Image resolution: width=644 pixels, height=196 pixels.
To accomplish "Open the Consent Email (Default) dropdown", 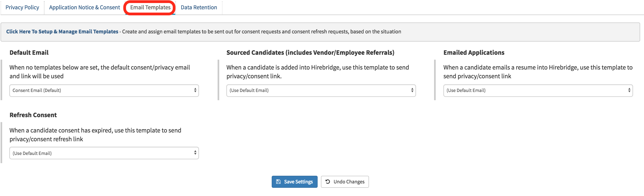I will [x=104, y=91].
